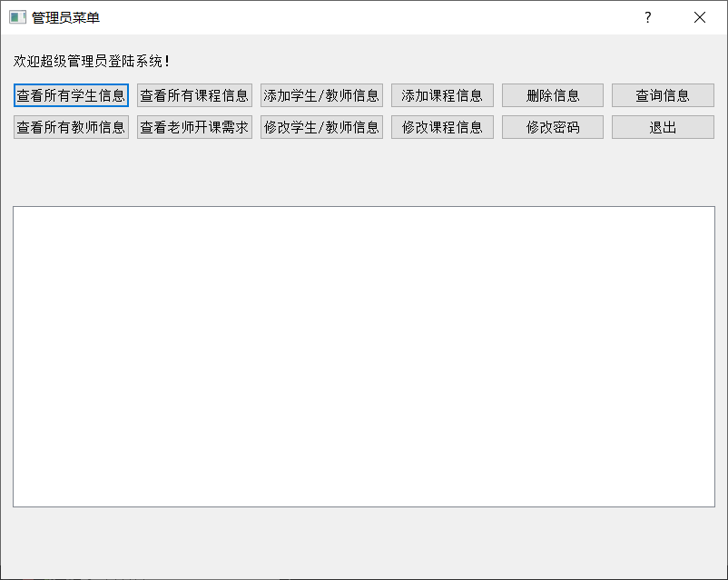Click the 删除信息 button
728x580 pixels.
(x=553, y=95)
